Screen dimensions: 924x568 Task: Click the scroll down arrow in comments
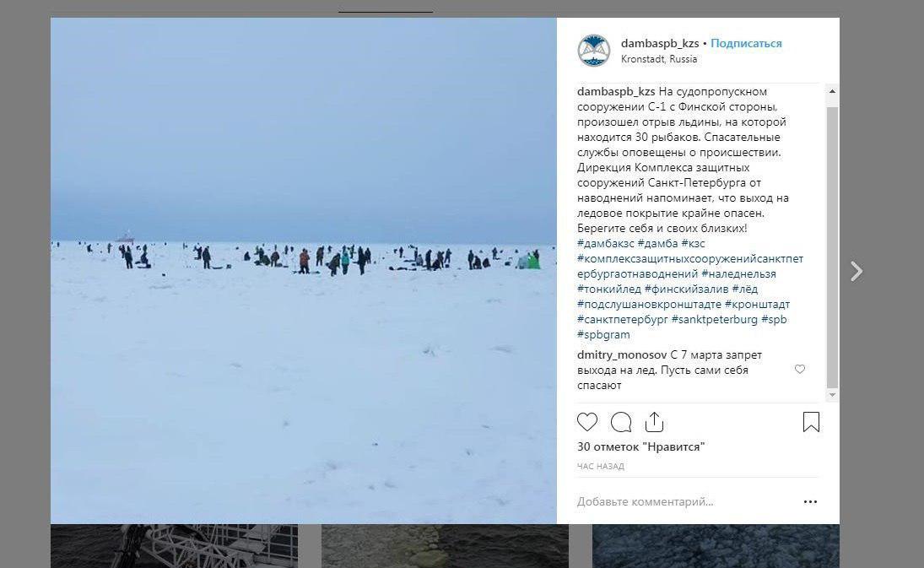[832, 395]
